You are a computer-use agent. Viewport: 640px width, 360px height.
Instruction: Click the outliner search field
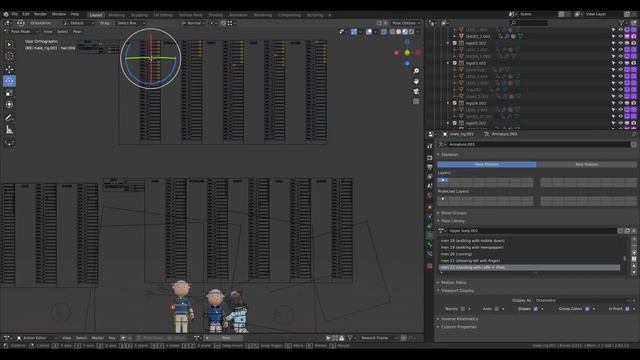pyautogui.click(x=529, y=23)
